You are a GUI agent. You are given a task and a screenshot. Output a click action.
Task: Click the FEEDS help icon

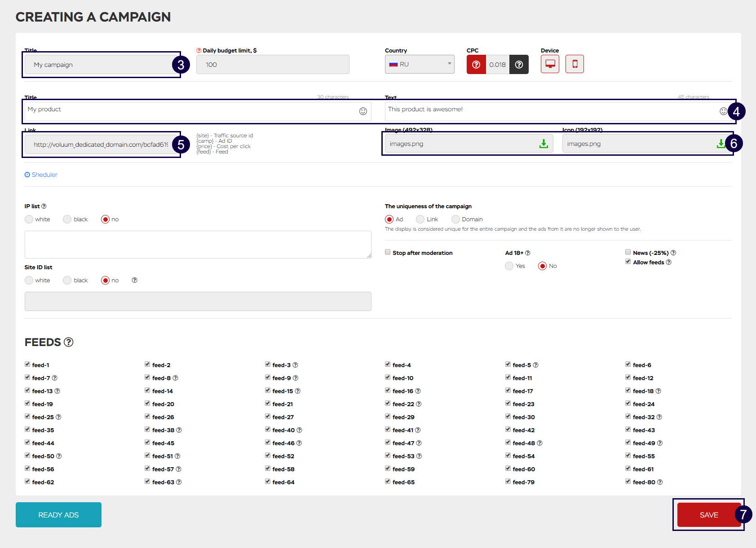tap(69, 342)
